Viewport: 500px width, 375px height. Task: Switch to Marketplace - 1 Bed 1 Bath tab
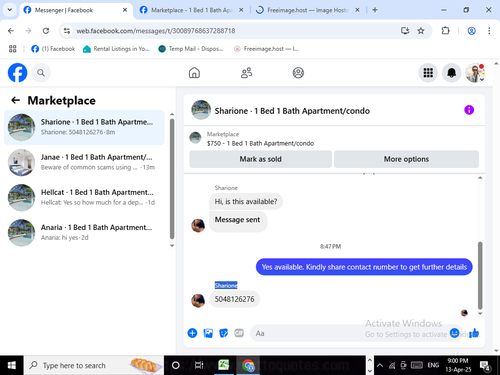(191, 10)
